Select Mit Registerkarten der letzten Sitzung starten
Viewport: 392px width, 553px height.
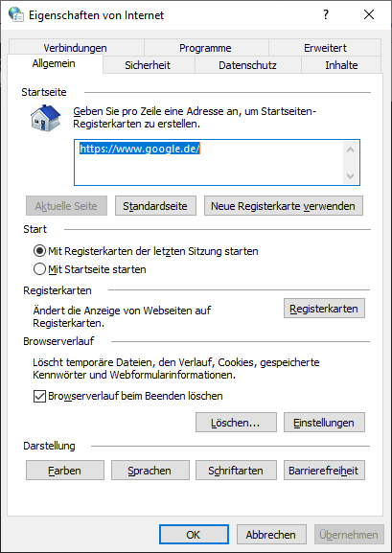coord(146,251)
